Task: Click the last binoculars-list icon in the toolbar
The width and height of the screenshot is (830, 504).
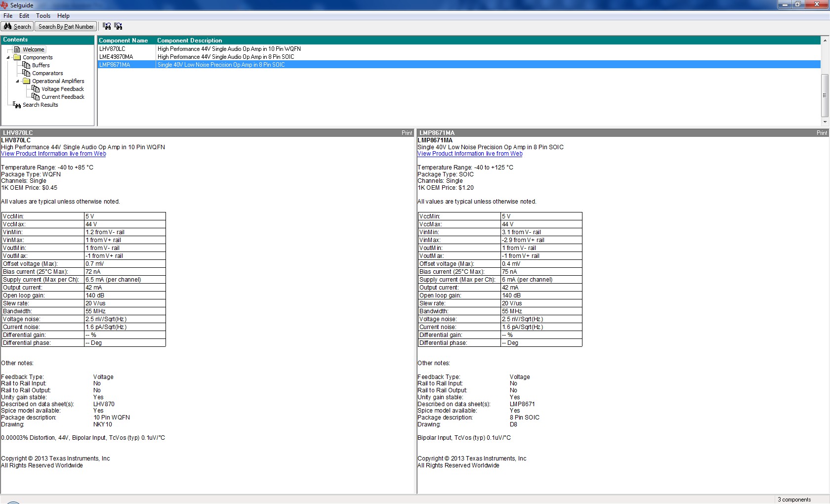Action: [118, 26]
